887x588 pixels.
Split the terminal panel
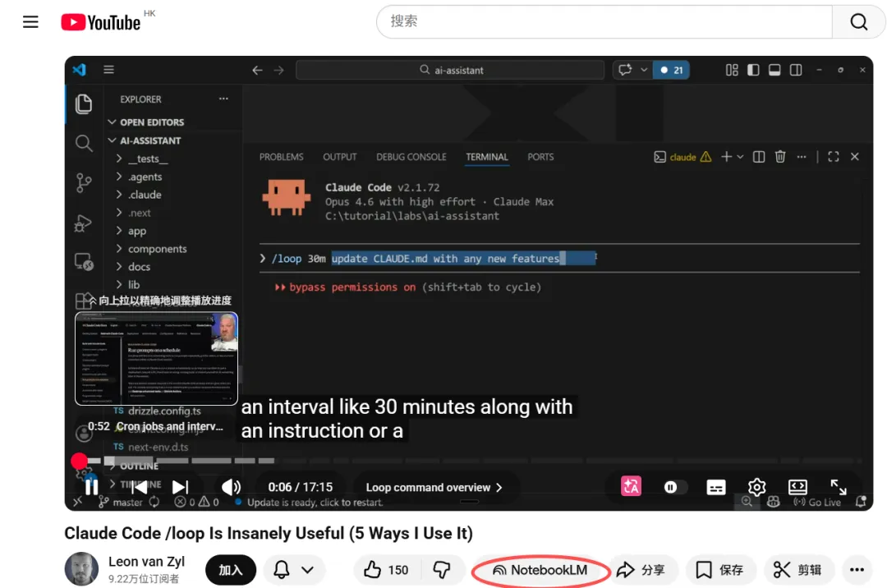759,157
